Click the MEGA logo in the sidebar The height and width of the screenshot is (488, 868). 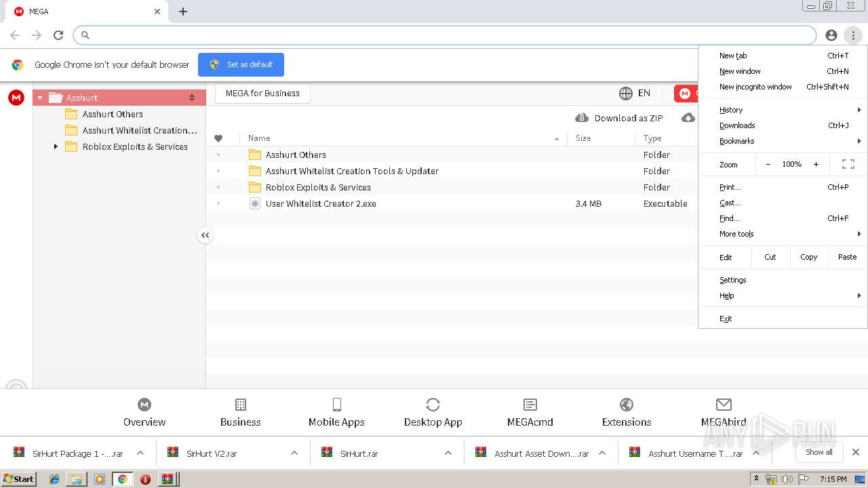coord(16,98)
